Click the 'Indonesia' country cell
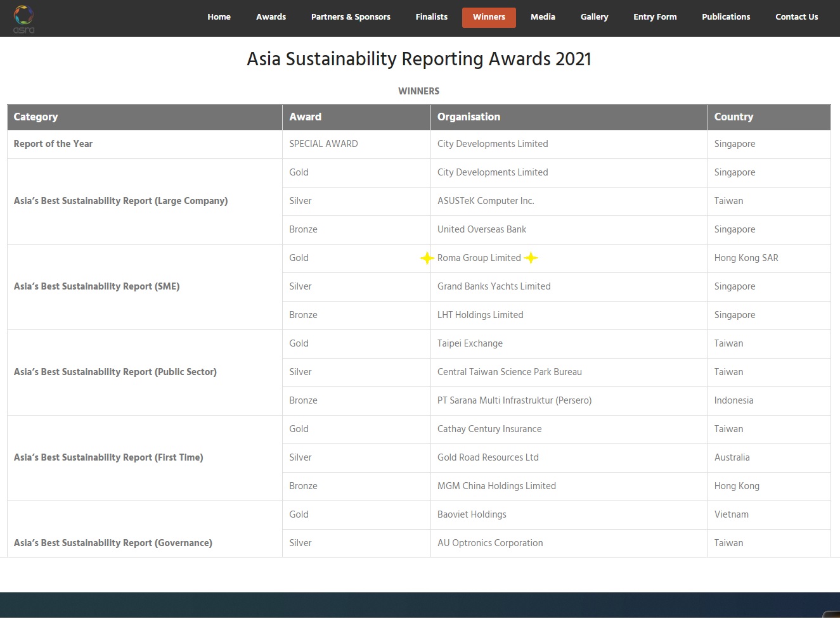Image resolution: width=840 pixels, height=631 pixels. 769,401
